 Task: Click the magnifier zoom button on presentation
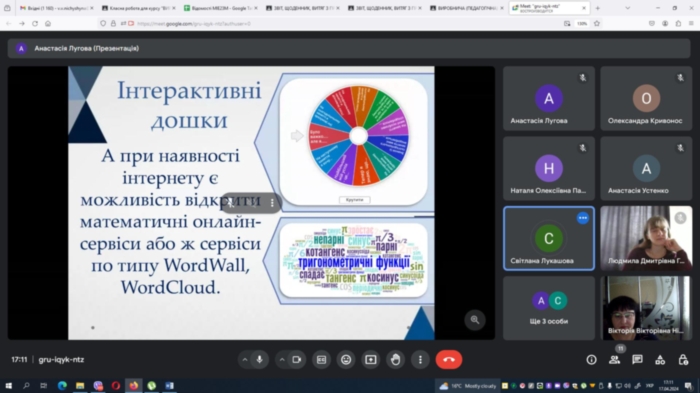475,320
